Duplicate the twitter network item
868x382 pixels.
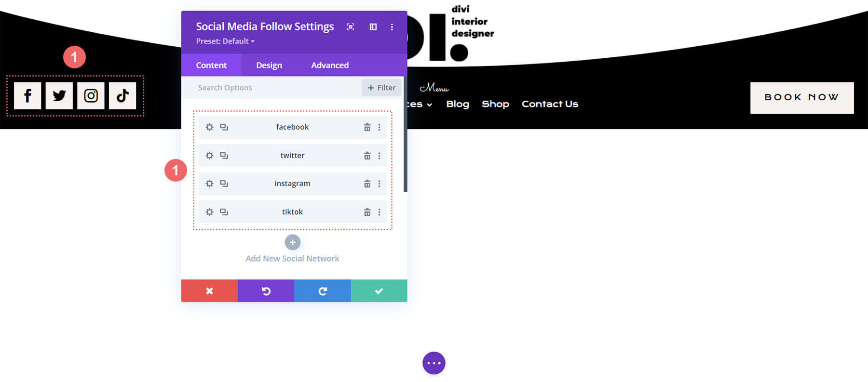tap(224, 156)
